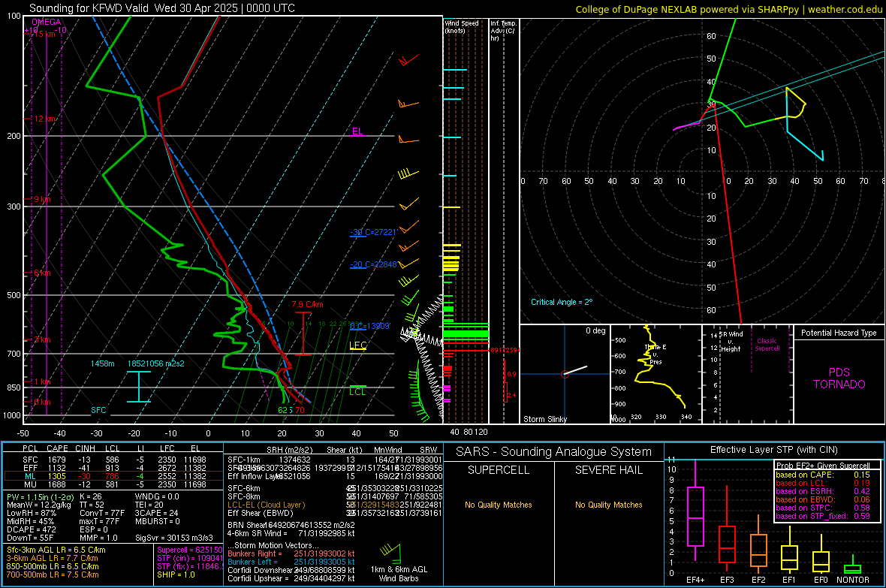Click the Wind Speed (knots) panel header

tap(462, 26)
